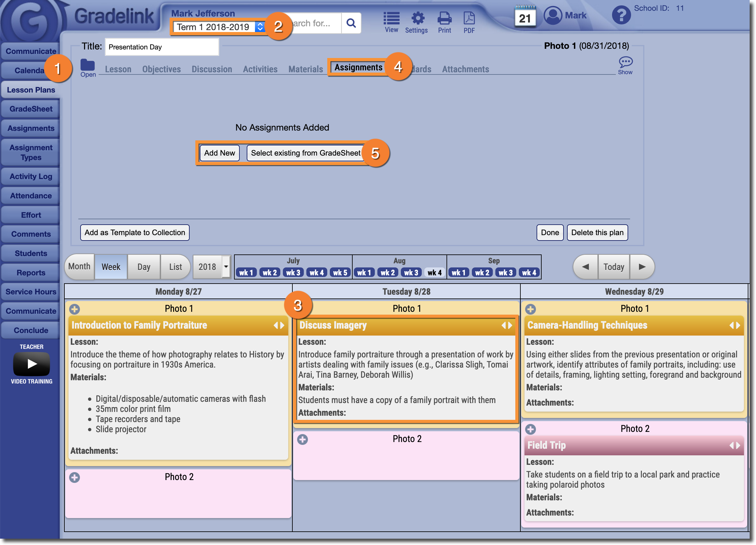
Task: Play the Teacher Video Training thumbnail
Action: pos(32,364)
